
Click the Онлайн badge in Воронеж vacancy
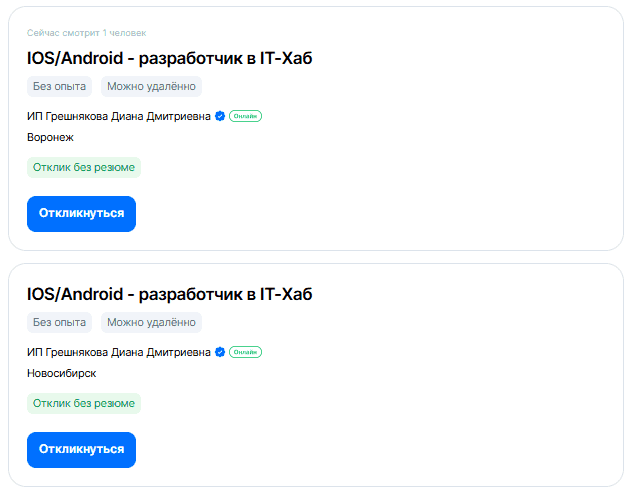pos(245,116)
